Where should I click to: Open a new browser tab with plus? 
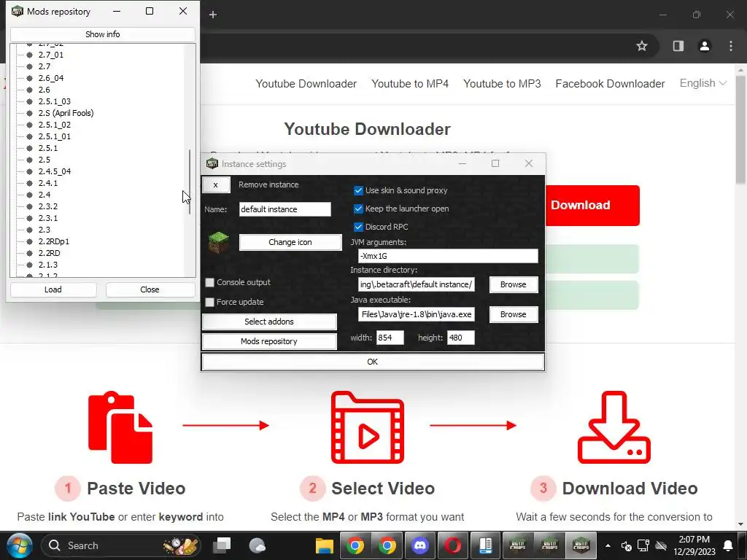coord(213,15)
